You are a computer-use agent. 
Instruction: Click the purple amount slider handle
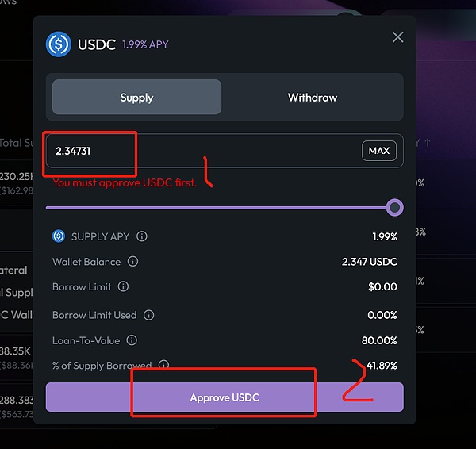pyautogui.click(x=394, y=208)
